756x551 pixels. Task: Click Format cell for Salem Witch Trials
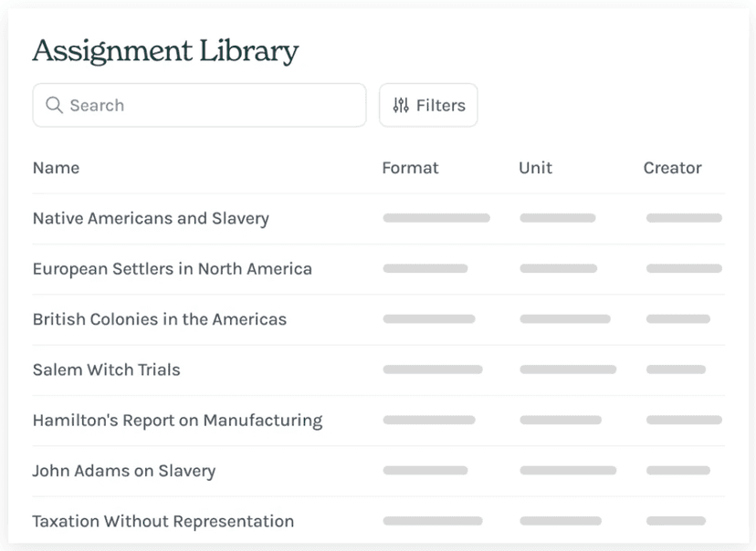click(432, 370)
